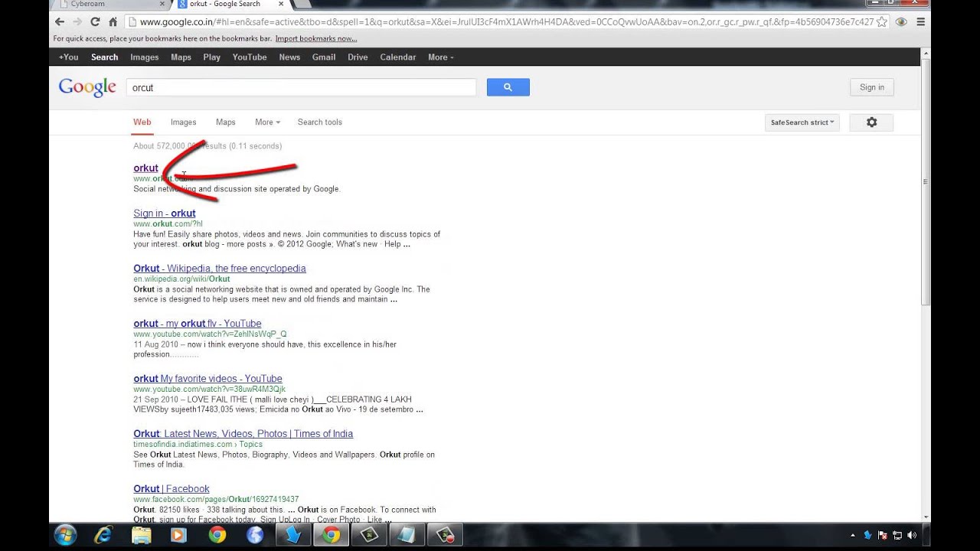Open Orkut Wikipedia result link
The image size is (980, 551).
[x=219, y=269]
